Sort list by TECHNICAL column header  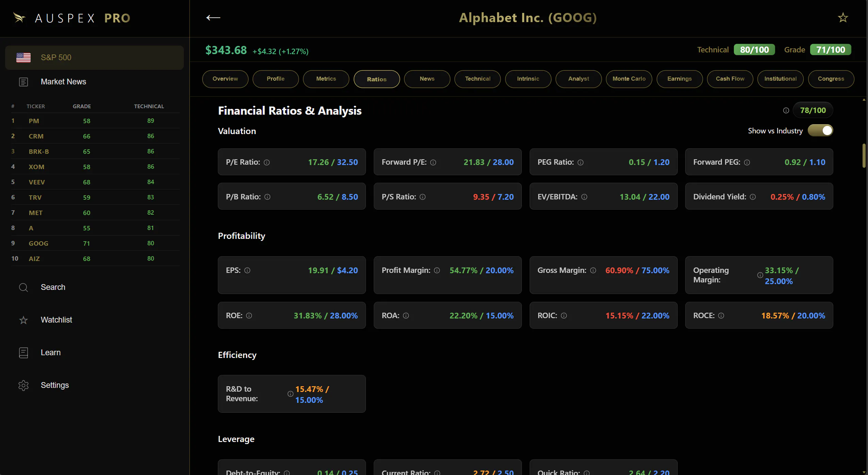click(149, 107)
